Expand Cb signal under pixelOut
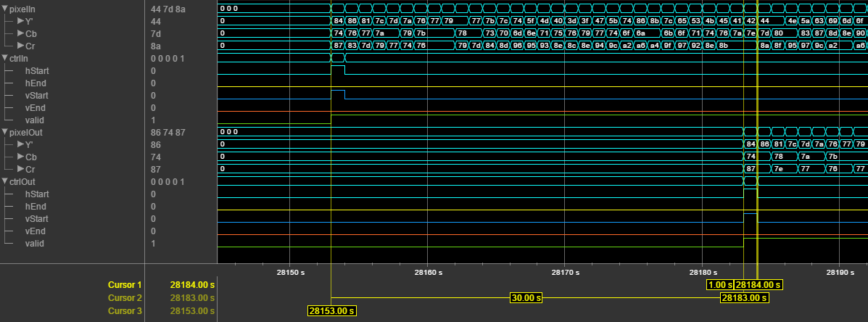This screenshot has width=868, height=322. pos(20,157)
